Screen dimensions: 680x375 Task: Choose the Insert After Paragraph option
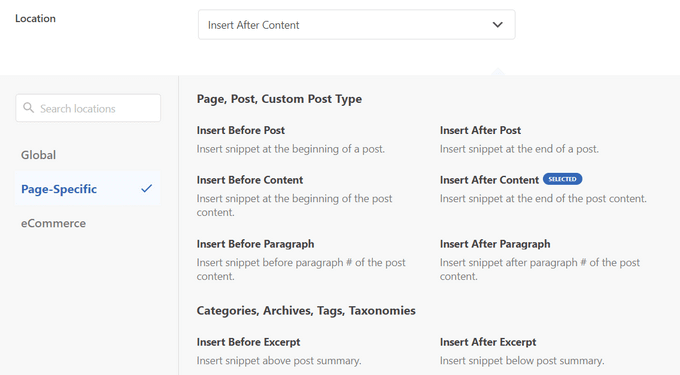495,244
